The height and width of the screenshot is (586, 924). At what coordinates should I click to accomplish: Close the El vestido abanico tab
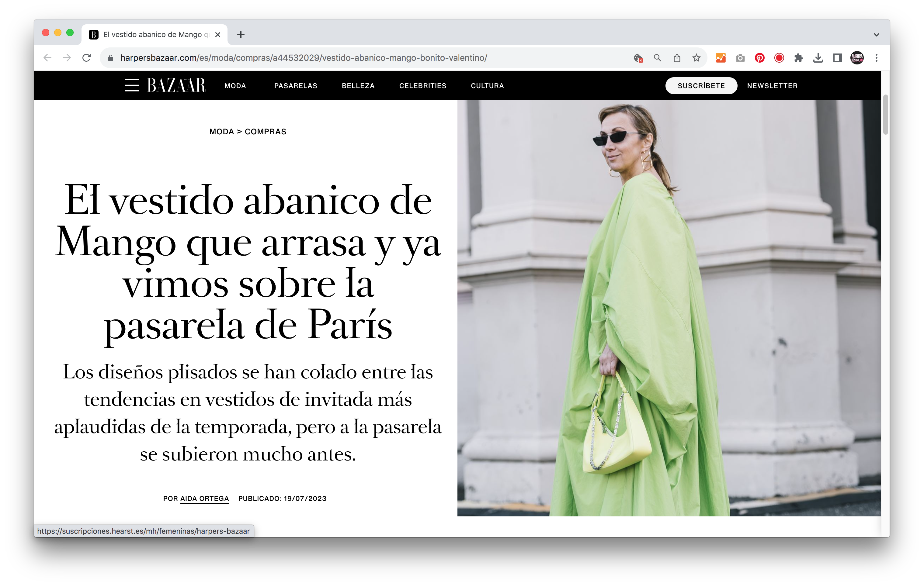(217, 35)
